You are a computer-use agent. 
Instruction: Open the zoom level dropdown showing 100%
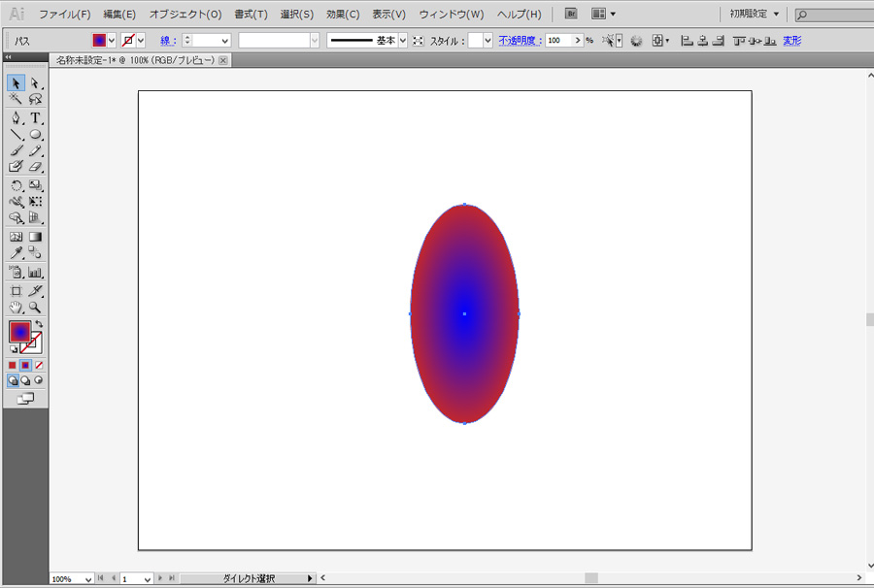[x=87, y=579]
